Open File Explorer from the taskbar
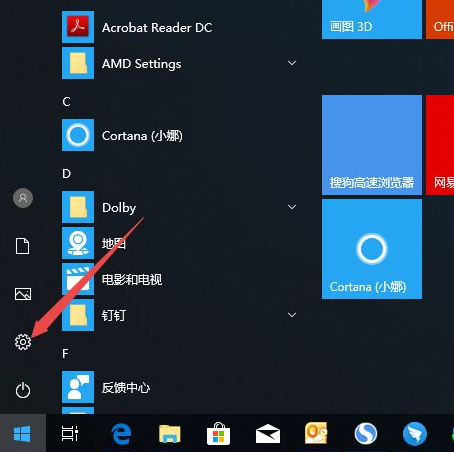Screen dimensions: 454x452 point(170,434)
